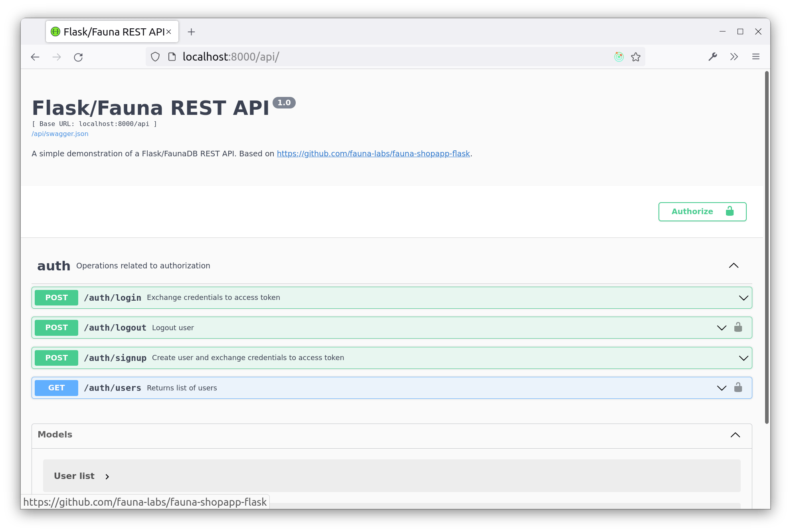Screen dimensions: 791x532
Task: Click the shield tracking-protection icon in address bar
Action: click(155, 57)
